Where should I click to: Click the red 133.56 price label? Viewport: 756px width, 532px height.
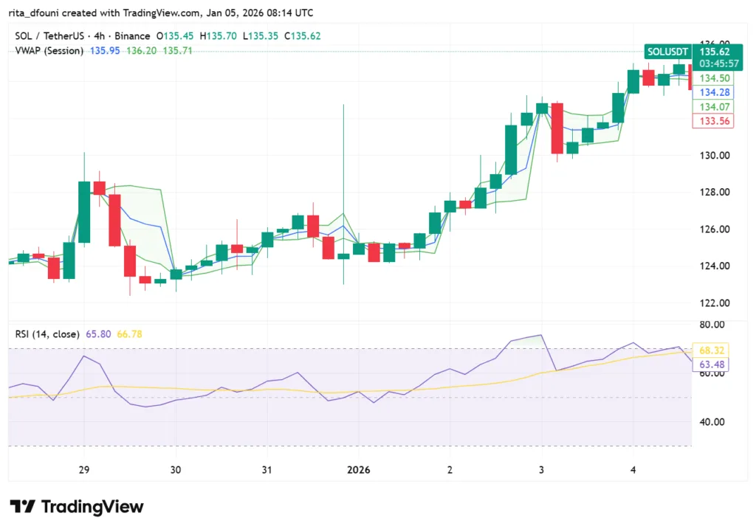click(713, 121)
